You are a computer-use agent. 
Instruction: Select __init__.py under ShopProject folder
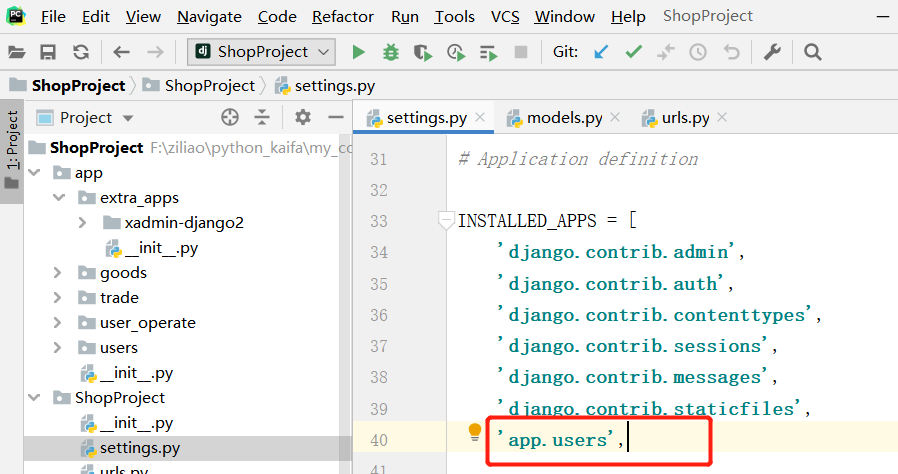136,423
